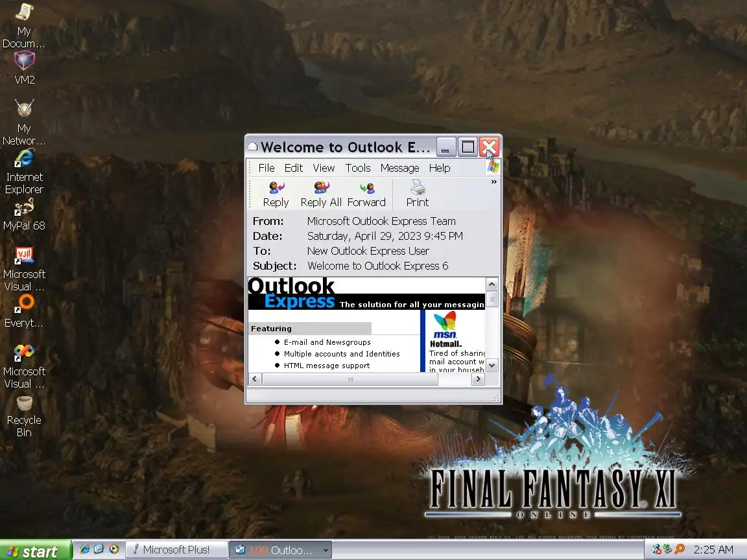Click the horizontal scroll right arrow
The image size is (747, 560).
pos(479,379)
